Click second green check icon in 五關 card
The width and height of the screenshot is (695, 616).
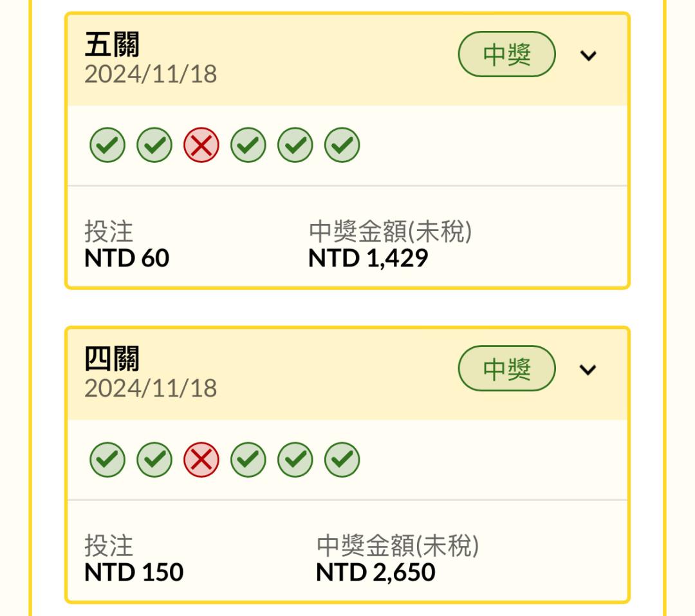(x=154, y=145)
